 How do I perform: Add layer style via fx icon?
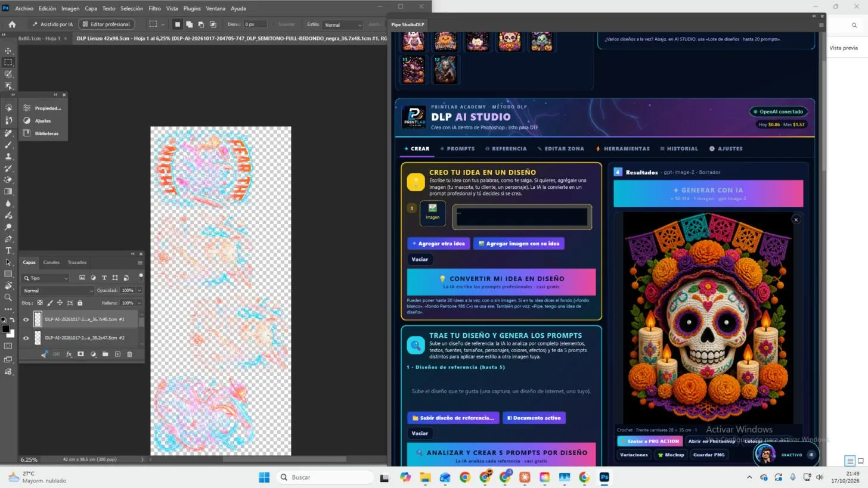69,354
